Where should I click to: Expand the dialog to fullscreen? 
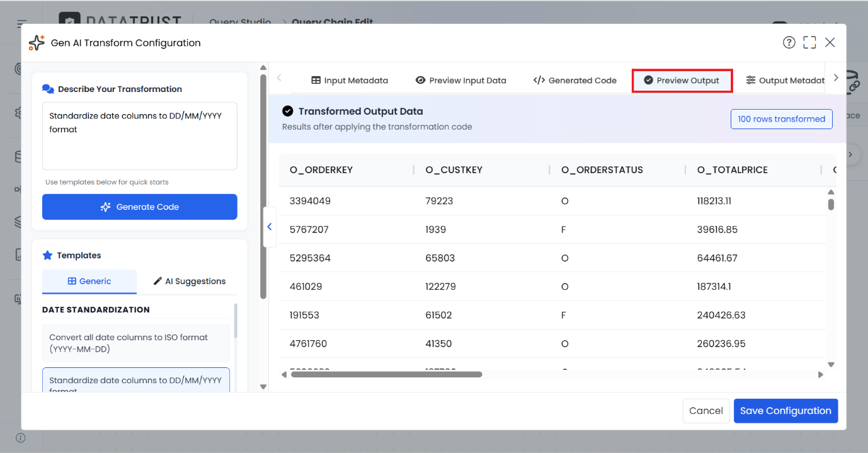pyautogui.click(x=809, y=42)
